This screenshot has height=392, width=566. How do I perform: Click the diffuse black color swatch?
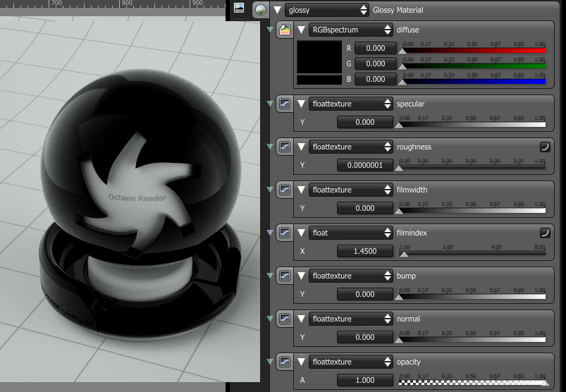(x=319, y=57)
